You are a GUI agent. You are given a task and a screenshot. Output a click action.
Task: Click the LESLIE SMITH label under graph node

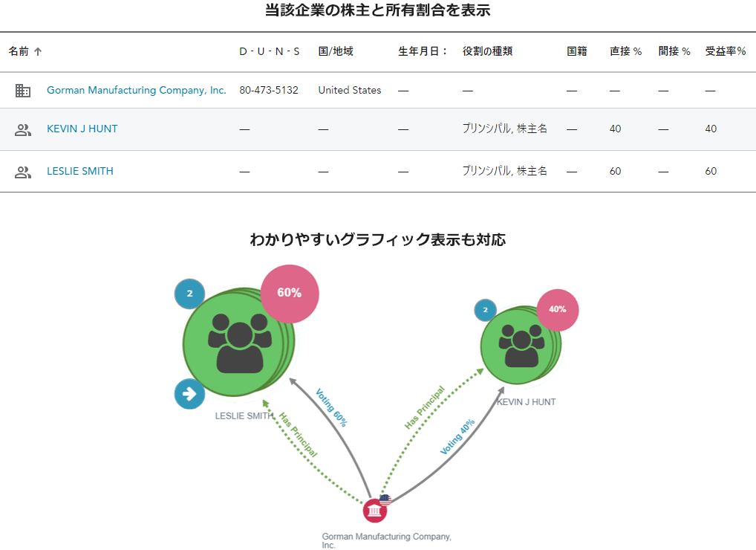[244, 416]
